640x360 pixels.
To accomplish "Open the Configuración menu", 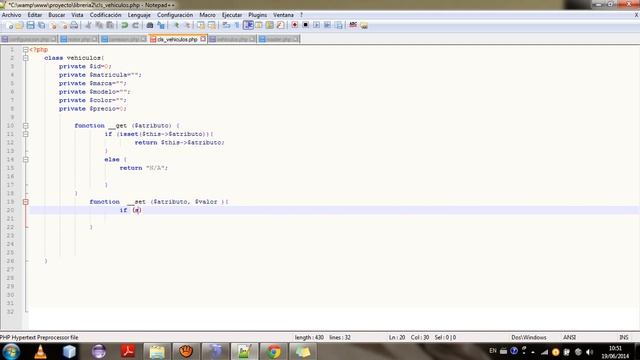I will 175,15.
